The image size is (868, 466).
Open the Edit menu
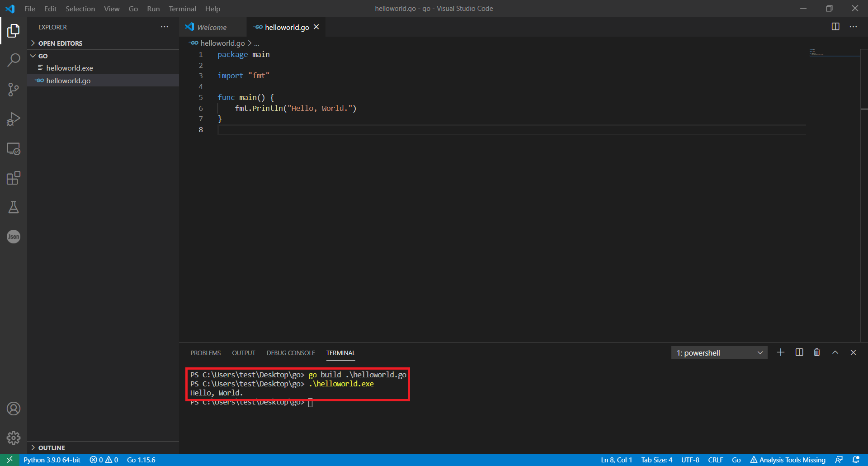[50, 9]
